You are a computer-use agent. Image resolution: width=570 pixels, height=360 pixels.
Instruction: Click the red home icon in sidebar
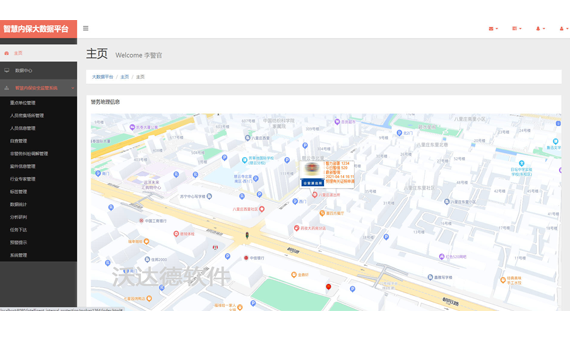[7, 53]
